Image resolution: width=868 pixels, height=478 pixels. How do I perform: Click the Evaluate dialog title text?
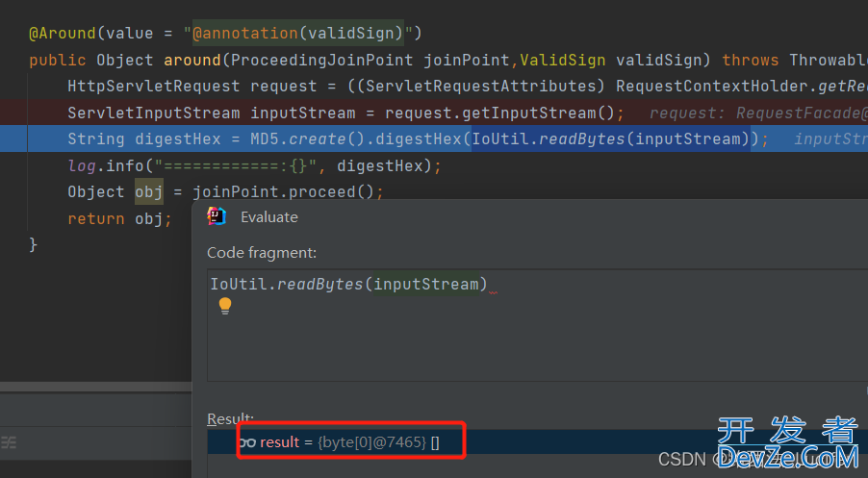[268, 217]
